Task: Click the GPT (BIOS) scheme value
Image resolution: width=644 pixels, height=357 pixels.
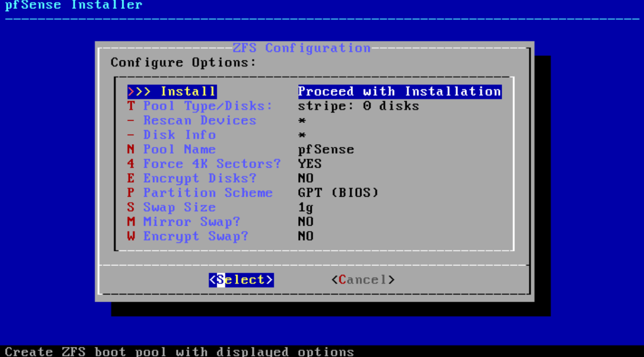Action: coord(338,193)
